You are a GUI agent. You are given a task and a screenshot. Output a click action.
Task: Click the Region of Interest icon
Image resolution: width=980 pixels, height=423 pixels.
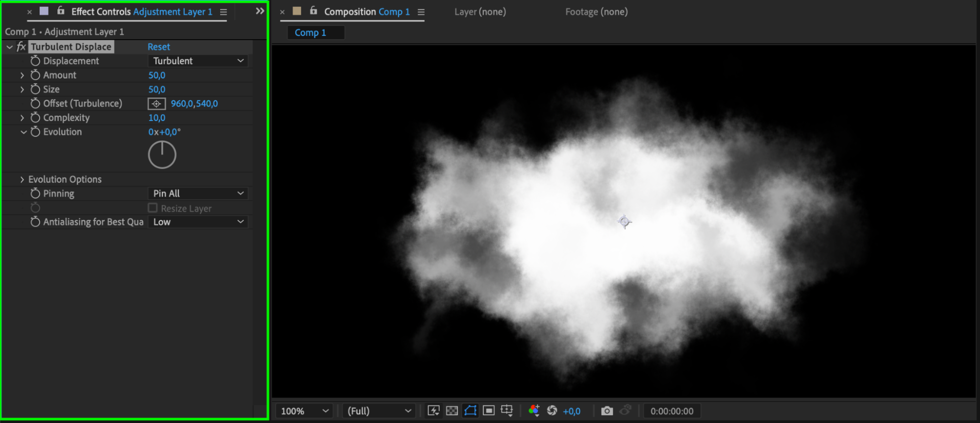click(489, 411)
